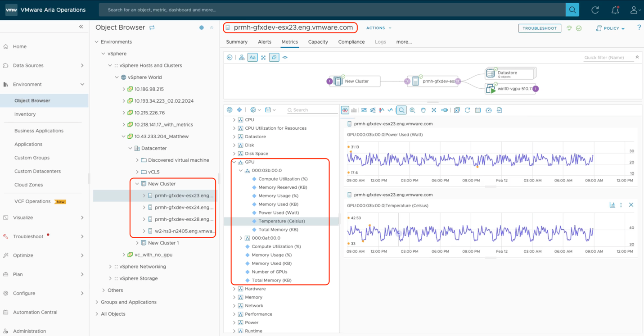Toggle the split charts waveform button
The height and width of the screenshot is (336, 644).
[345, 110]
